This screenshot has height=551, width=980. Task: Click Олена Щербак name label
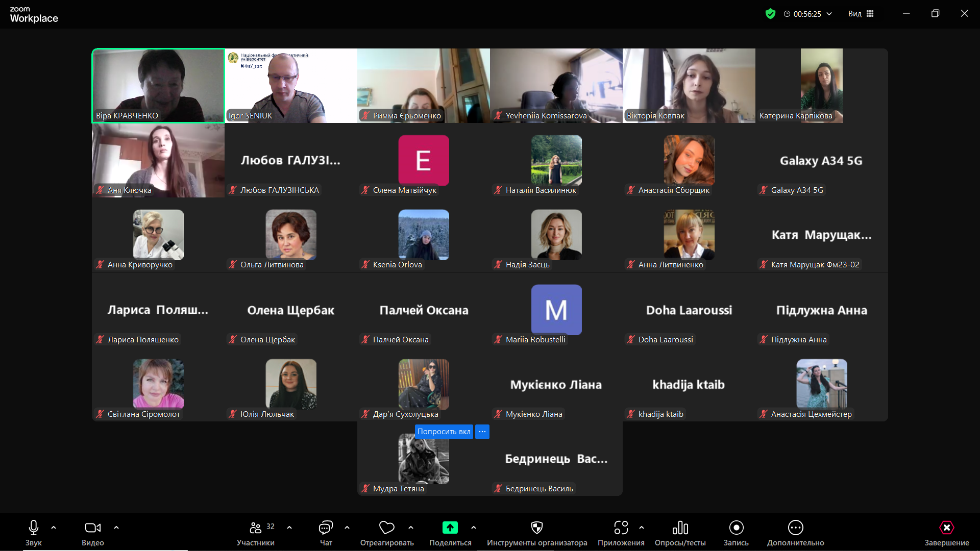point(267,340)
